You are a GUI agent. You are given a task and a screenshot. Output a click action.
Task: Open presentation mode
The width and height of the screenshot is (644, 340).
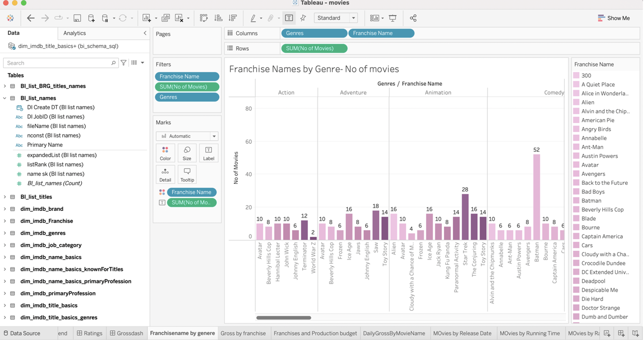(x=393, y=18)
